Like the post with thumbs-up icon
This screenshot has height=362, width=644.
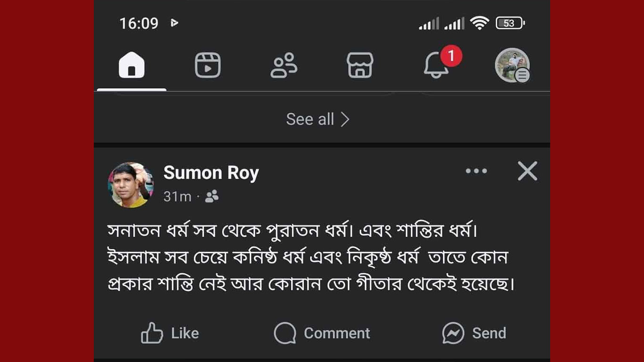(x=170, y=333)
